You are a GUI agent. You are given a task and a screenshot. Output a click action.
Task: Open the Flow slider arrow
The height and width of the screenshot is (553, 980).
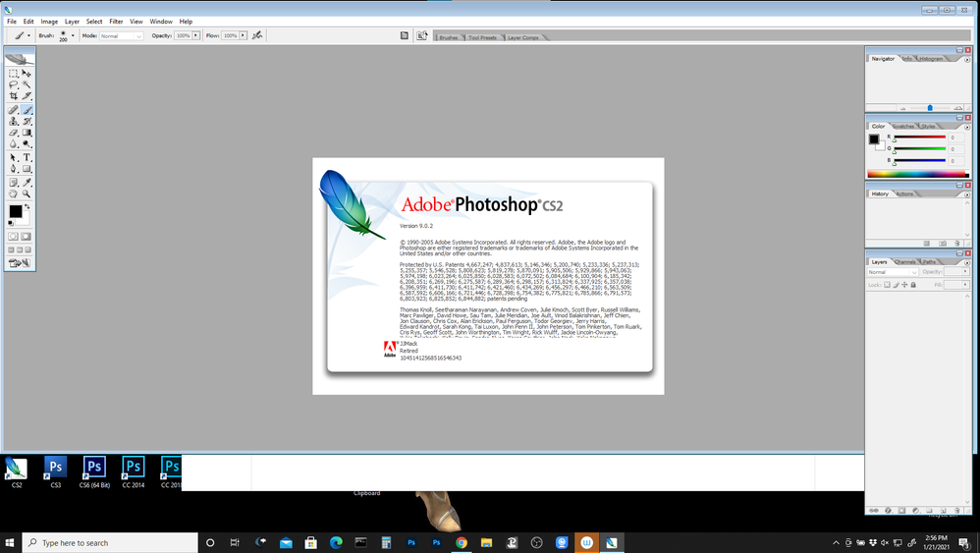pos(244,35)
